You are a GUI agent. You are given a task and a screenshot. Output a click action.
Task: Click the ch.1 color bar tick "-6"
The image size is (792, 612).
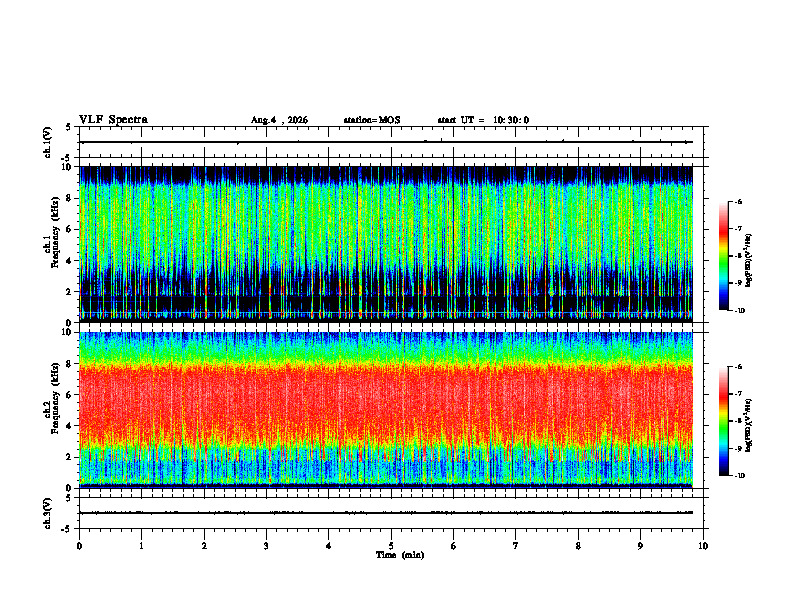[738, 202]
